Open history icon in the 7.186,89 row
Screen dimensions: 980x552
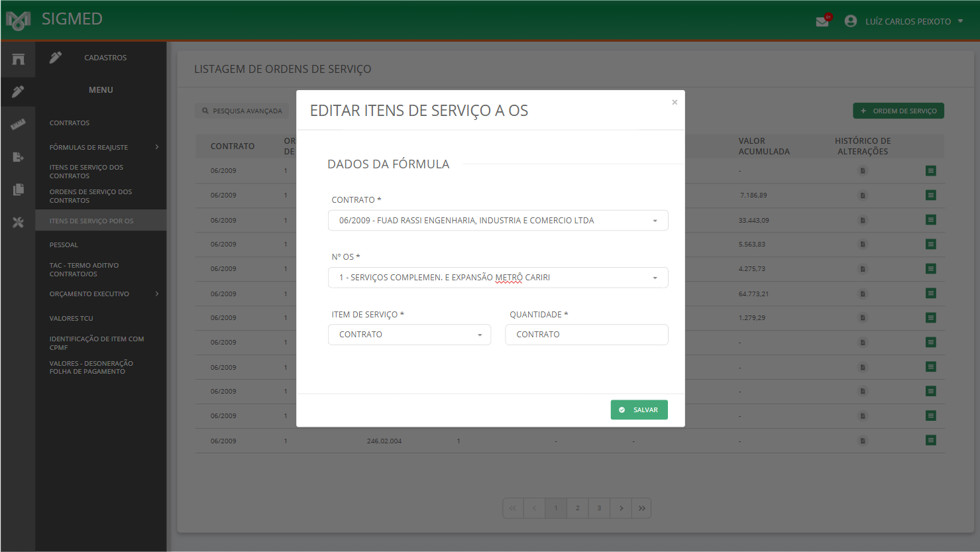point(863,195)
